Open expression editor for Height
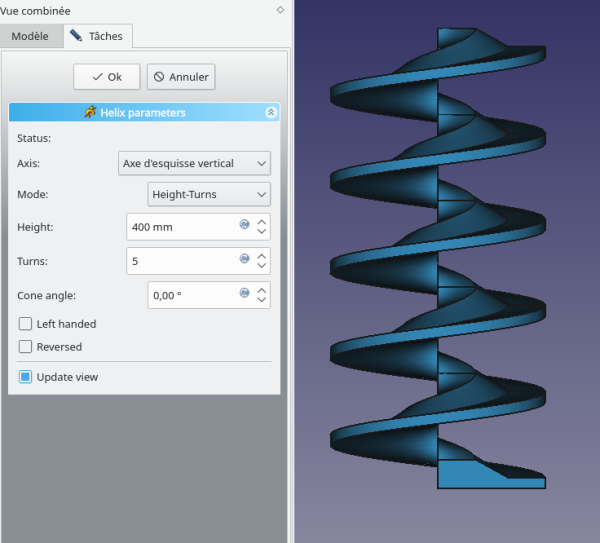The width and height of the screenshot is (600, 543). [x=245, y=224]
